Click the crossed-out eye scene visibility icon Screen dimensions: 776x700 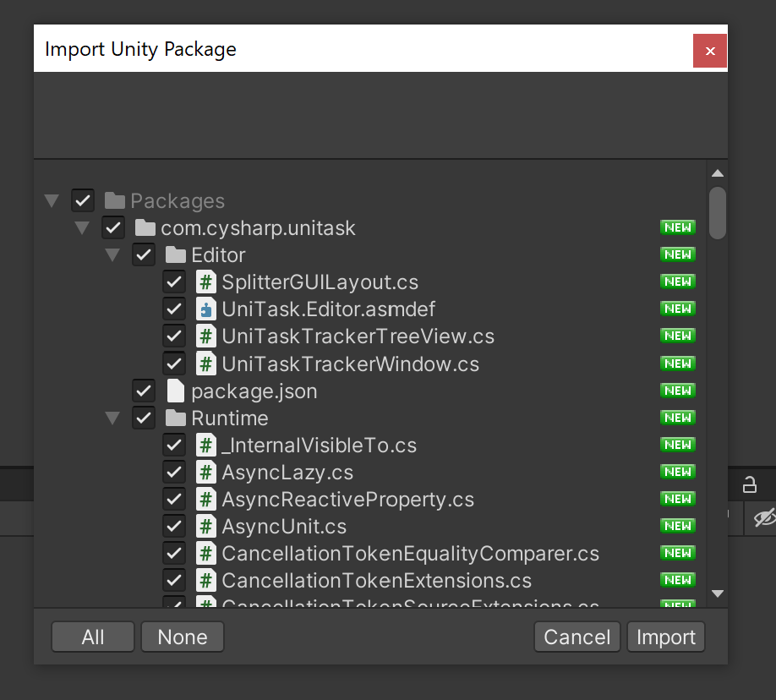pyautogui.click(x=762, y=518)
